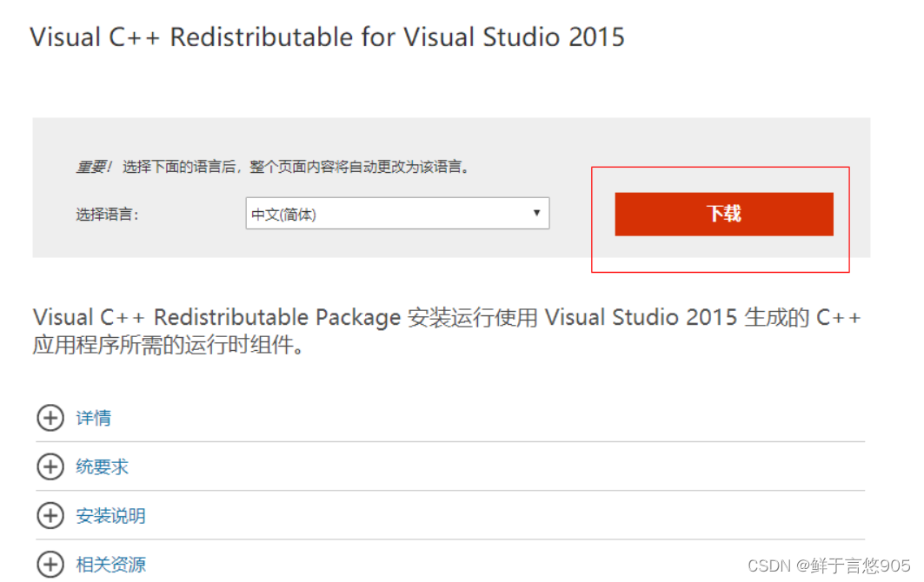Click the Visual C++ Redistributable page title
This screenshot has width=924, height=582.
(327, 37)
